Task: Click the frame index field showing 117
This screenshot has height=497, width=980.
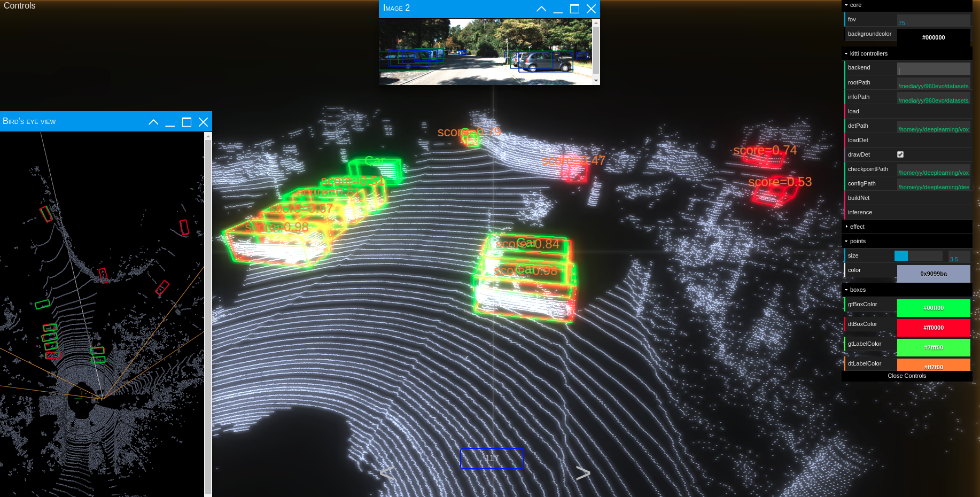Action: point(492,459)
